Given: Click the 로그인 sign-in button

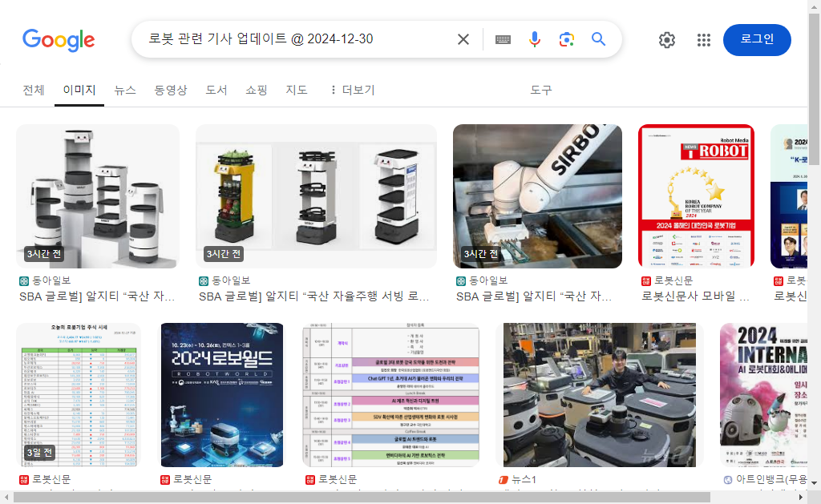Looking at the screenshot, I should 757,40.
